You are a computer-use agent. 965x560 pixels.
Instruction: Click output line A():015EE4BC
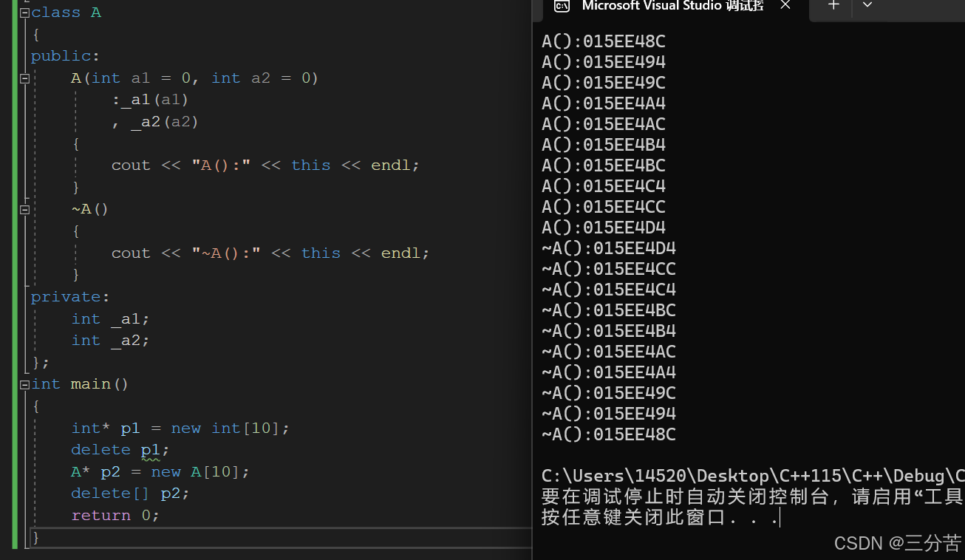(x=604, y=165)
